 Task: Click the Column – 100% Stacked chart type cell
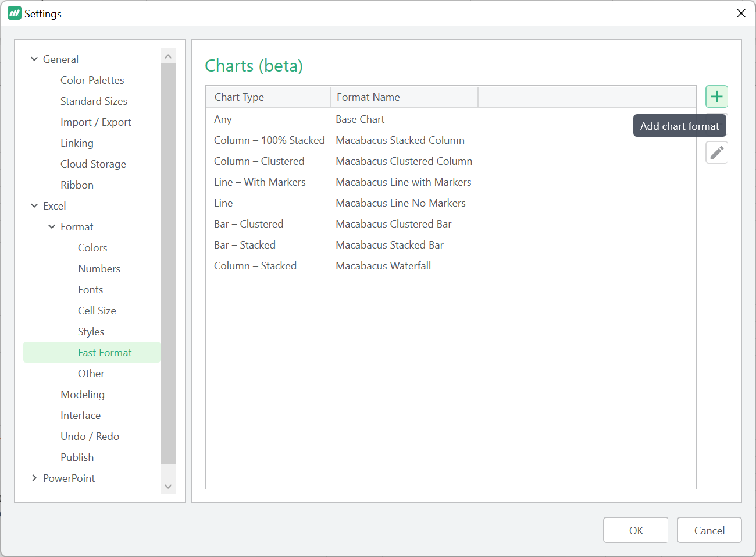(269, 140)
